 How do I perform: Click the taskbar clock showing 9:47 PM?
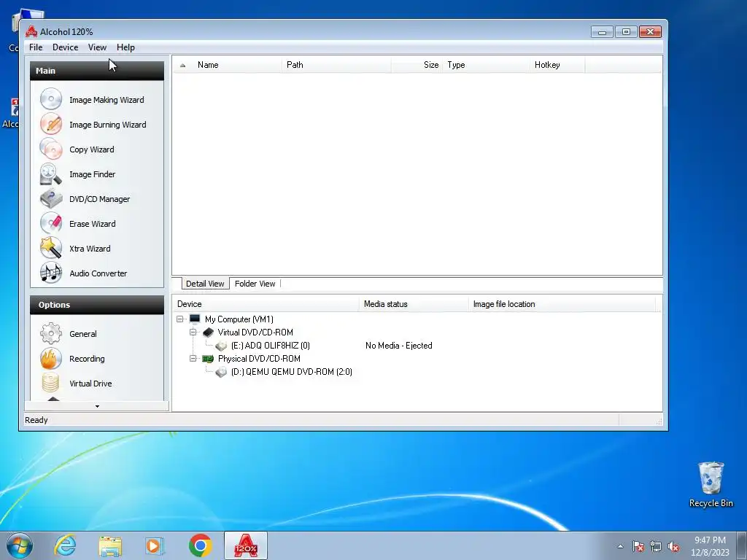click(x=710, y=546)
